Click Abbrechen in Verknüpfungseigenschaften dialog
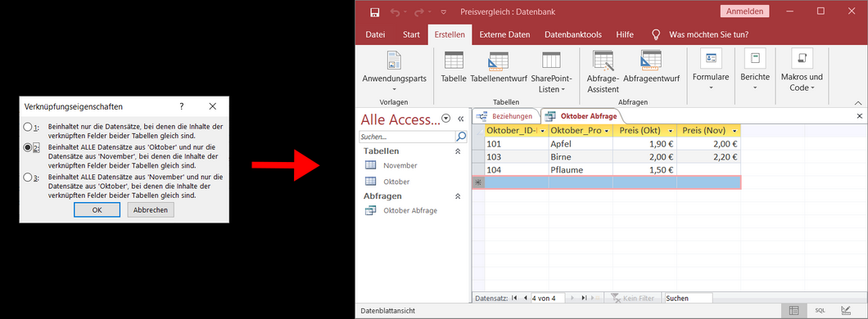The image size is (868, 319). (151, 209)
